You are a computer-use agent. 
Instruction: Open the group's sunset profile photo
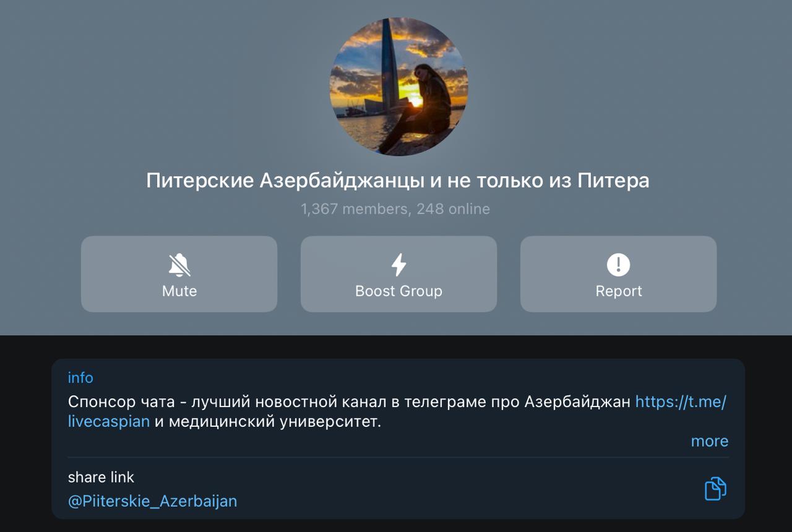[399, 86]
